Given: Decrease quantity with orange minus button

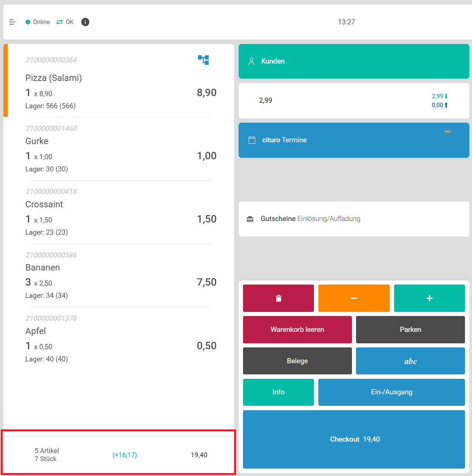Looking at the screenshot, I should tap(353, 298).
